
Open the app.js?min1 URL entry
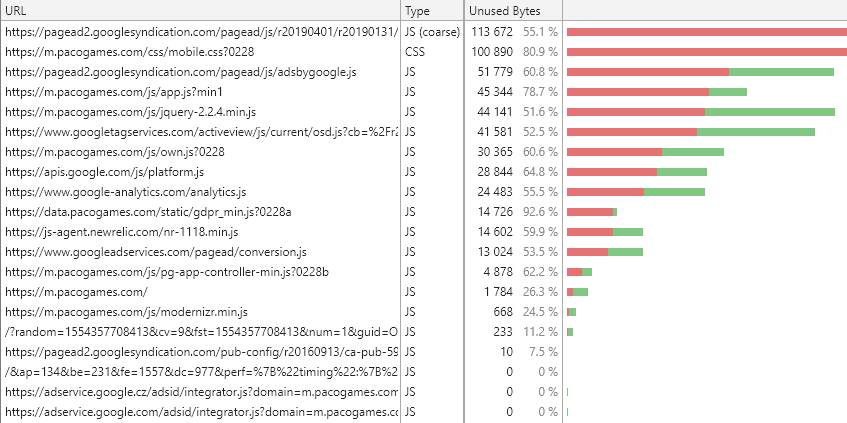pyautogui.click(x=114, y=92)
